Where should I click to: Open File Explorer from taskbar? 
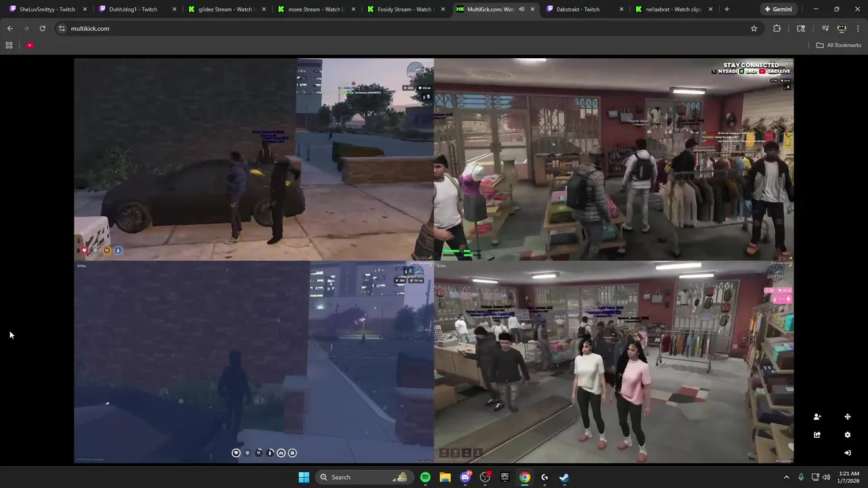click(445, 477)
